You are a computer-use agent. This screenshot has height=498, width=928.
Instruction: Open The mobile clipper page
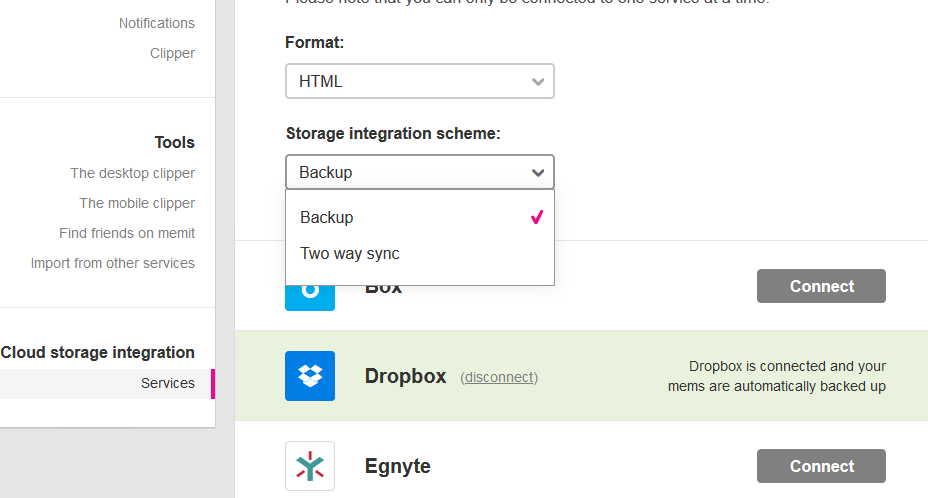pyautogui.click(x=137, y=203)
